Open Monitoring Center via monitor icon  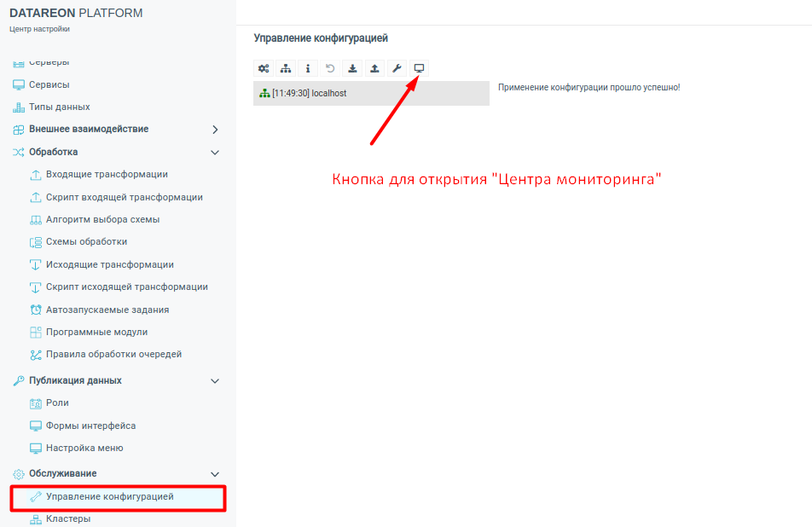(x=419, y=68)
